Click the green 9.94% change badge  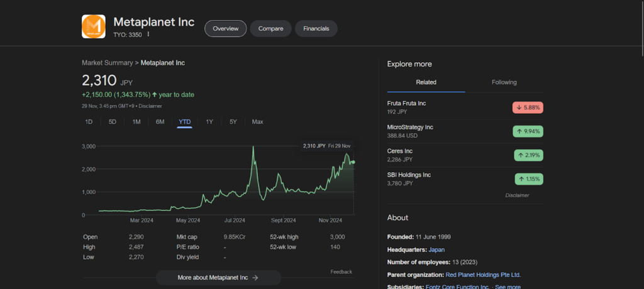tap(528, 131)
